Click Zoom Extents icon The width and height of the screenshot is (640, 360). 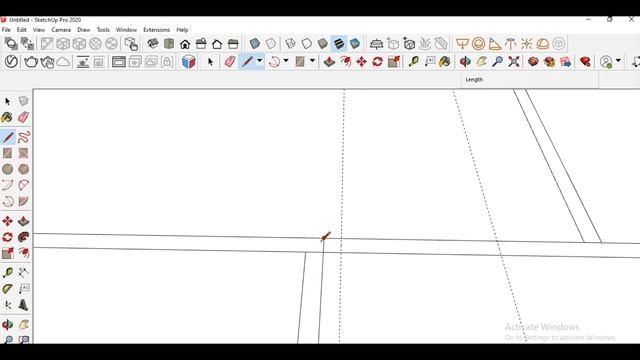513,62
